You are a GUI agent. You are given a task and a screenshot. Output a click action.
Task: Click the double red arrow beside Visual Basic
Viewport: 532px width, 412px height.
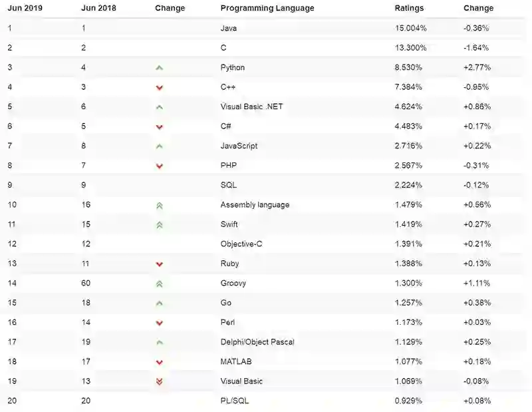[x=160, y=382]
